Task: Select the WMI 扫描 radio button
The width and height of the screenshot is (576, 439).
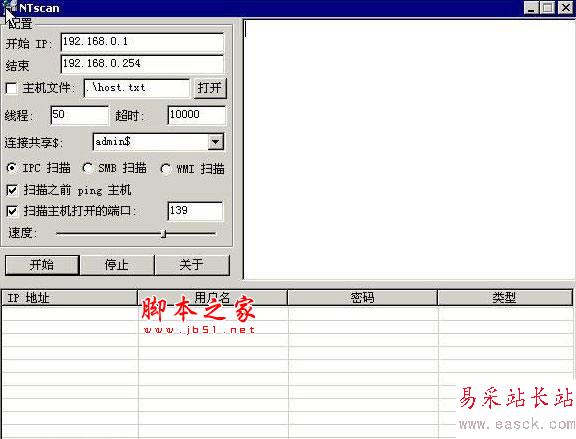Action: coord(166,169)
